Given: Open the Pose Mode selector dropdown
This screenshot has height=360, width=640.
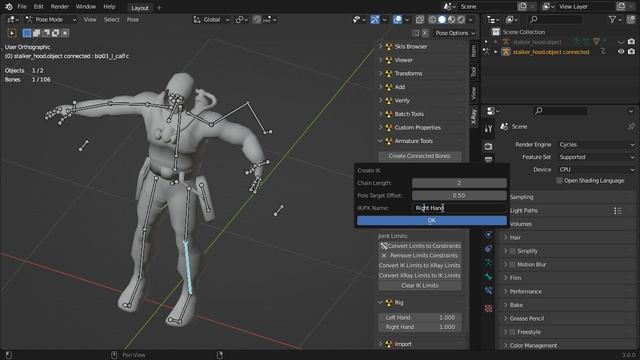Looking at the screenshot, I should click(x=51, y=20).
